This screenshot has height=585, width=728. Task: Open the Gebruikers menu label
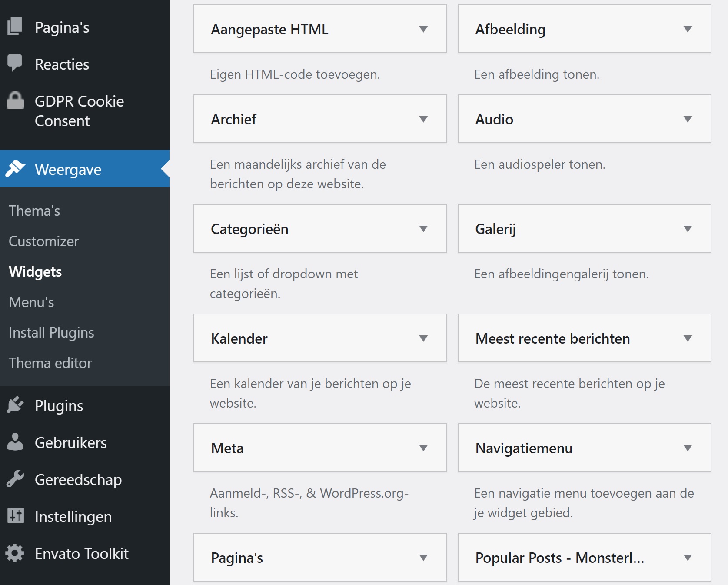71,443
